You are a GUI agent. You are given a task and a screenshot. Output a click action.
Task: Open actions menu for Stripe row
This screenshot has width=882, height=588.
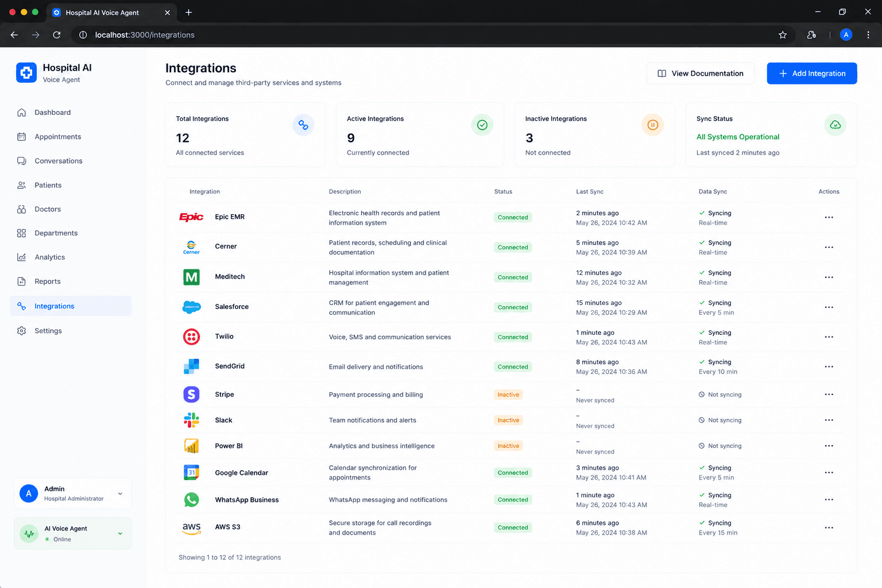[829, 394]
